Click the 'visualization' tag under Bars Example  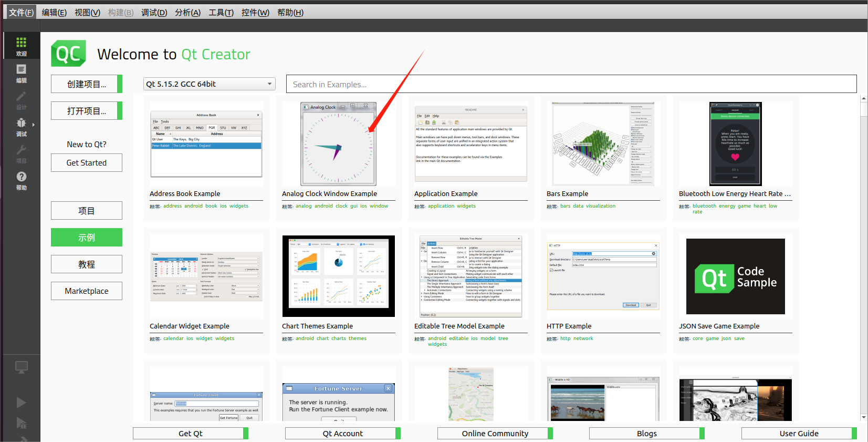[601, 206]
